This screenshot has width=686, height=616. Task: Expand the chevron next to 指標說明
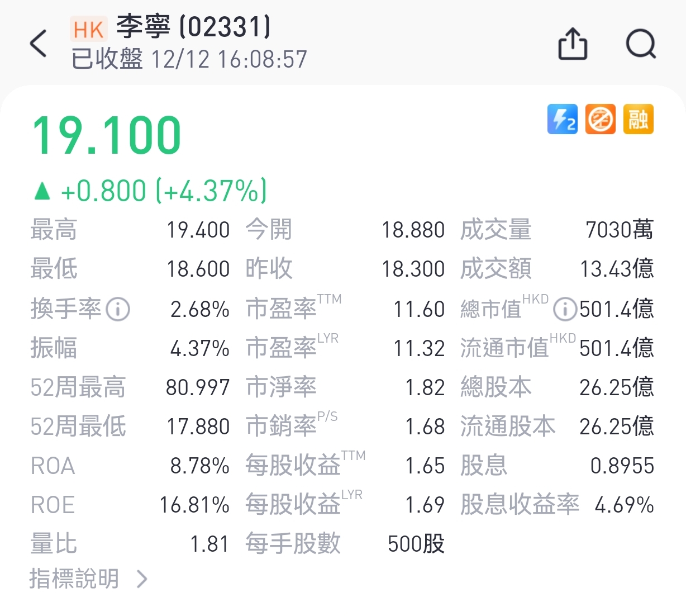tap(142, 579)
